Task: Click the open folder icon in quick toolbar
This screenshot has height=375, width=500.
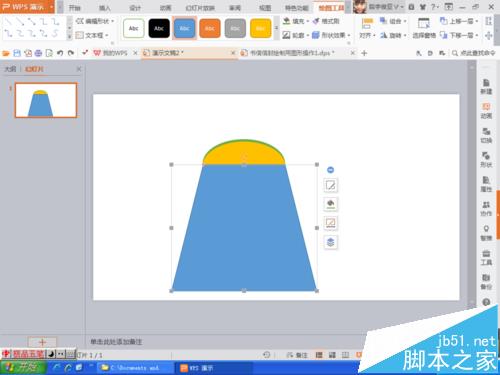Action: pos(6,53)
